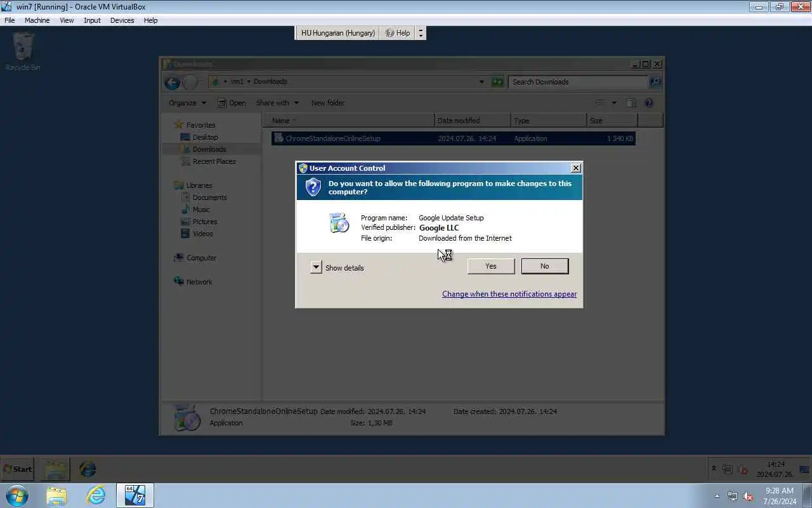Open the language bar options arrow

tap(421, 33)
